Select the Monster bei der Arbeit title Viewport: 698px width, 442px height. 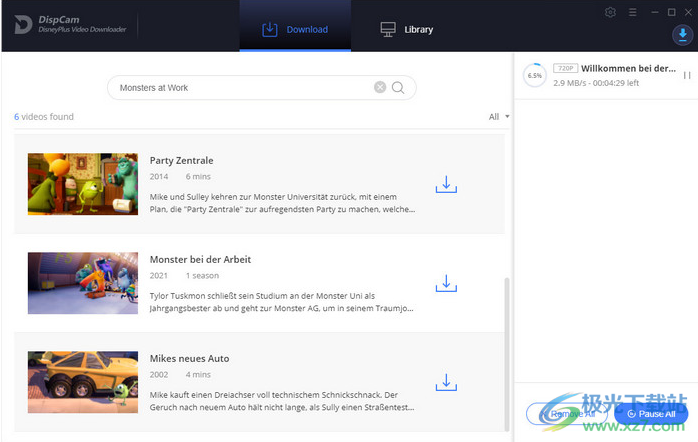[200, 260]
